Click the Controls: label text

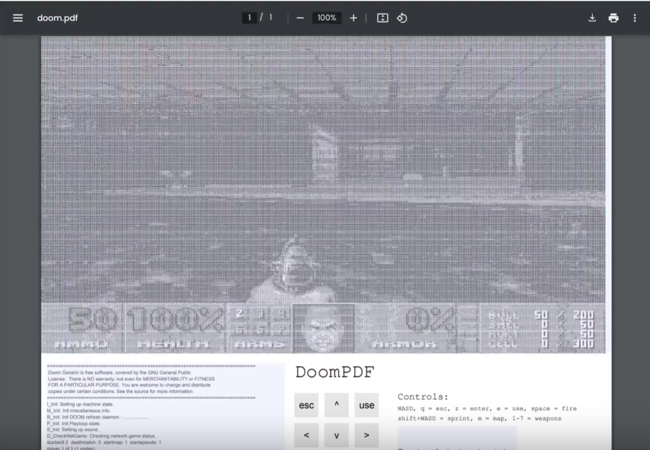tap(423, 397)
